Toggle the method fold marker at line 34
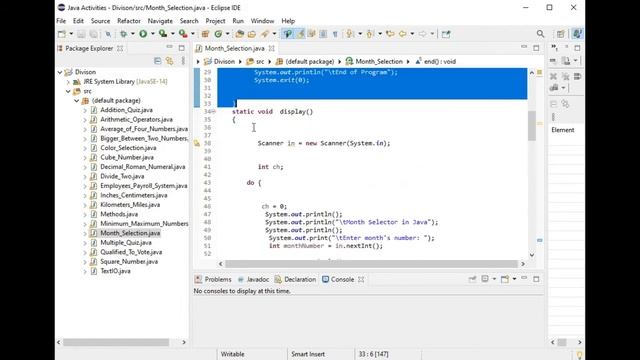Screen dimensions: 640x360 pos(213,112)
